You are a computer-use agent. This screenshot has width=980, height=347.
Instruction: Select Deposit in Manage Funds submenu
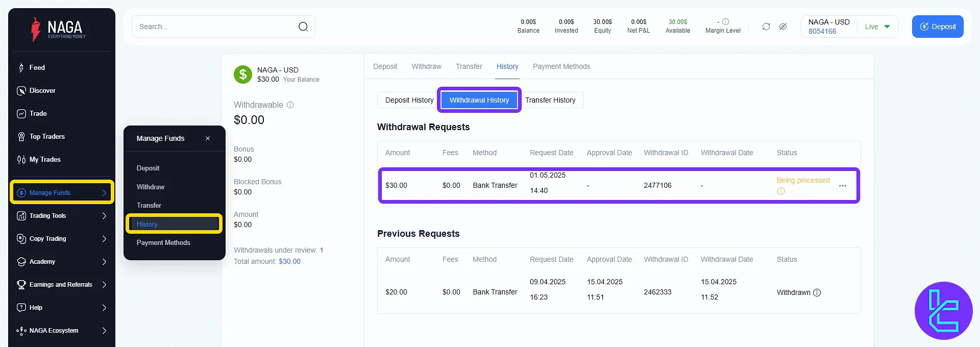coord(148,168)
